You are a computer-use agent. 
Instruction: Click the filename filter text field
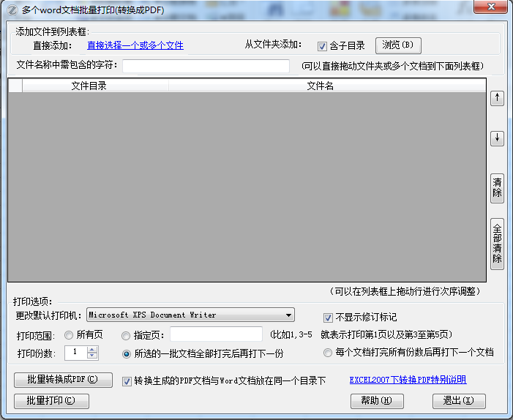(x=206, y=67)
